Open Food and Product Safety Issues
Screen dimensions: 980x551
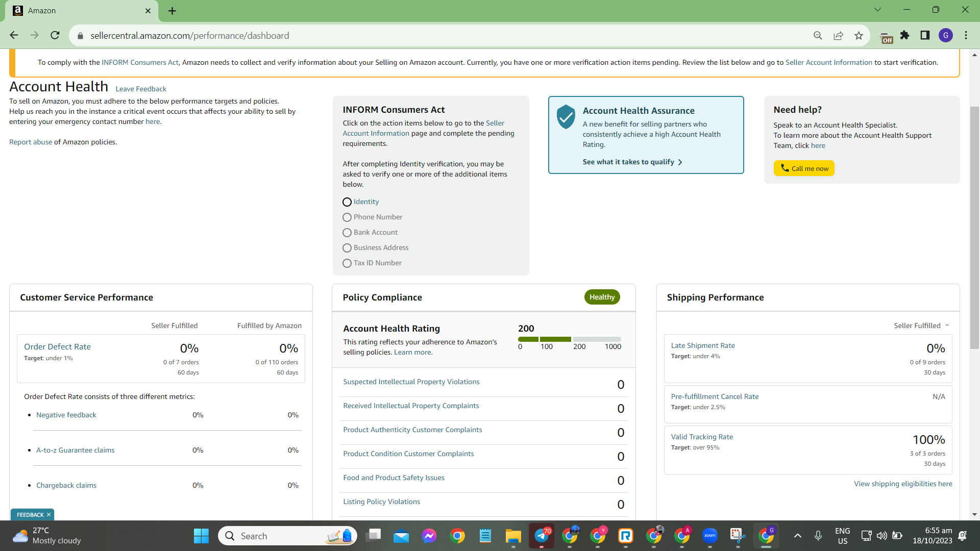pos(394,478)
